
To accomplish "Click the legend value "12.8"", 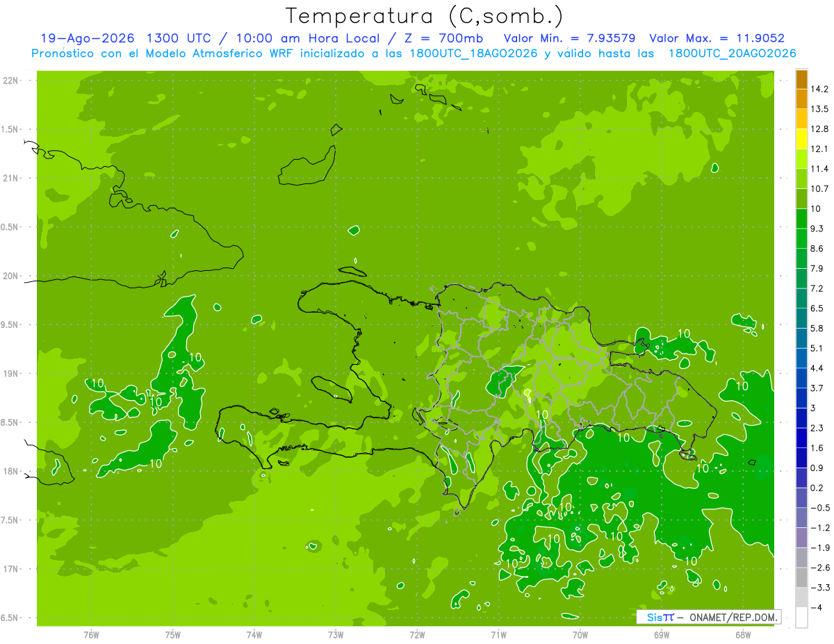I will pos(820,129).
